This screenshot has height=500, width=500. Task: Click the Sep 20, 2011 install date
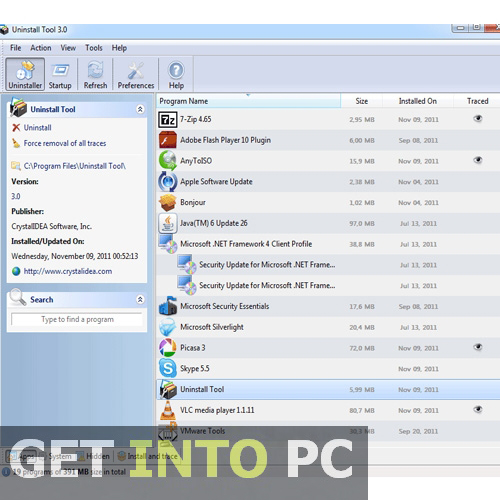418,431
